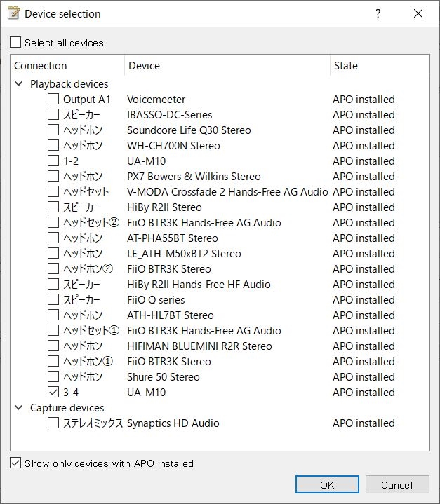Close the Device selection dialog
The image size is (440, 504).
point(418,13)
